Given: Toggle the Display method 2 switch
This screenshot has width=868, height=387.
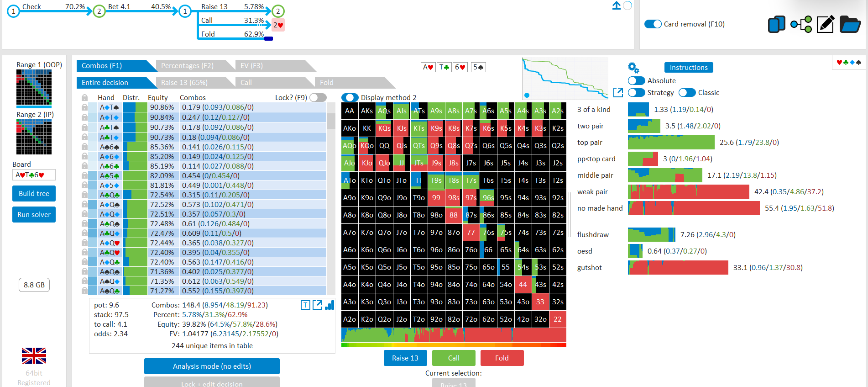Looking at the screenshot, I should click(350, 97).
